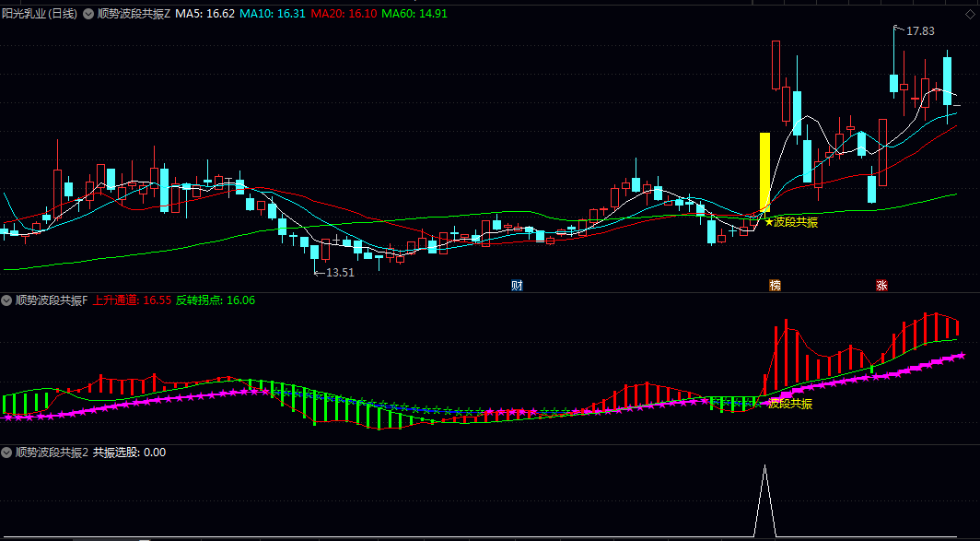Click the yellow signal bar in candlestick chart
The image size is (980, 541).
[764, 171]
